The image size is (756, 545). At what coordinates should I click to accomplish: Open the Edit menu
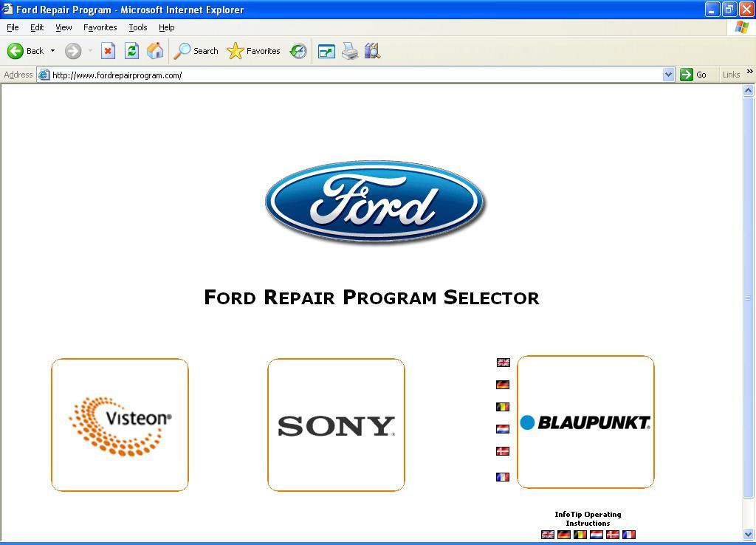37,27
